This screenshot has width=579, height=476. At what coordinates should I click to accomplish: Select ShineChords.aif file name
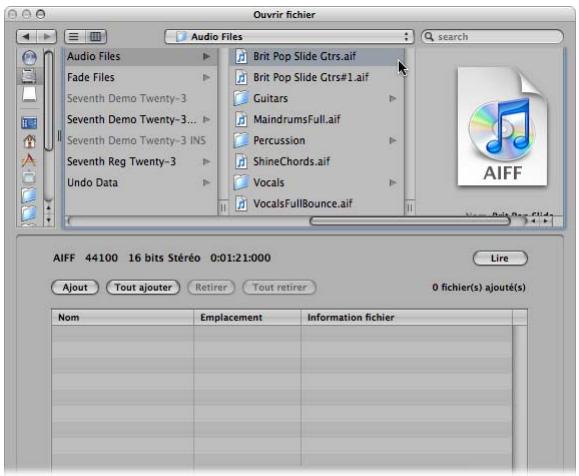point(291,161)
